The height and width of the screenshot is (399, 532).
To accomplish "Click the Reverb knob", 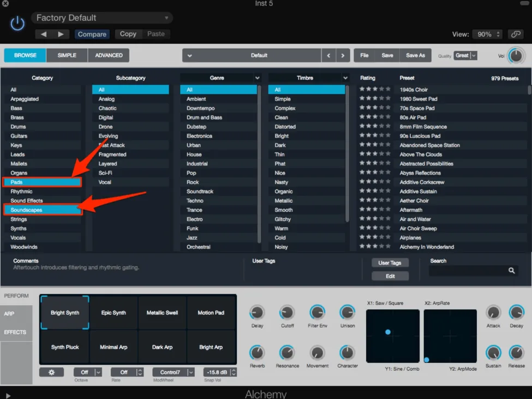I will pos(257,353).
